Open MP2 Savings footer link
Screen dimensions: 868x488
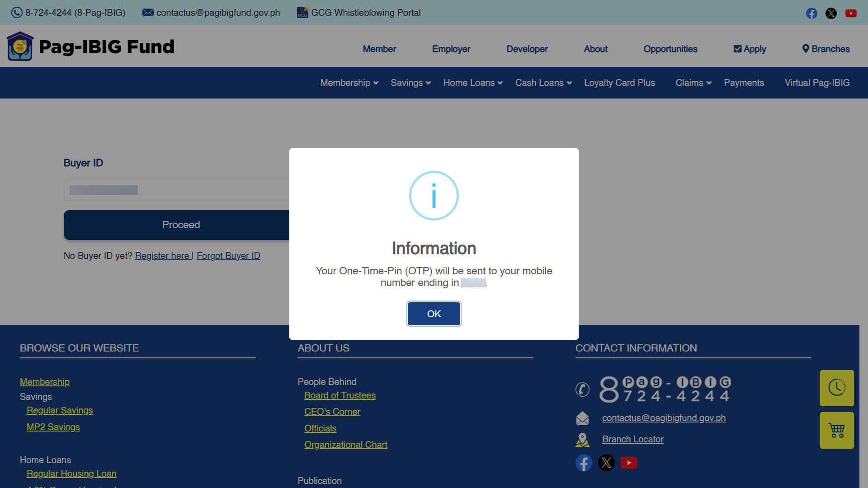[x=53, y=427]
